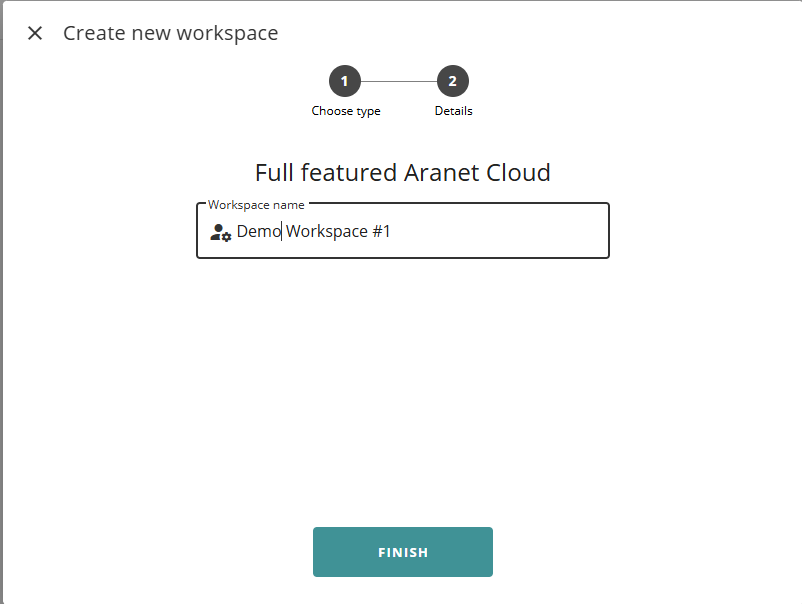
Task: Click the workspace user-settings icon in field
Action: [220, 232]
